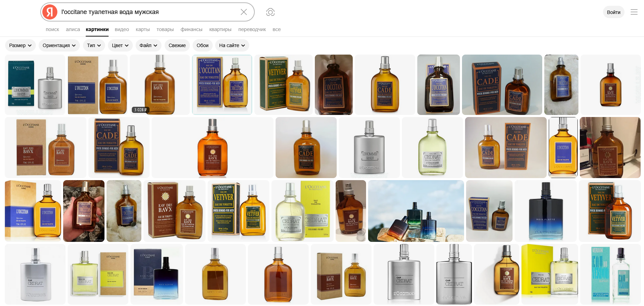Switch to the поиск tab

coord(52,29)
